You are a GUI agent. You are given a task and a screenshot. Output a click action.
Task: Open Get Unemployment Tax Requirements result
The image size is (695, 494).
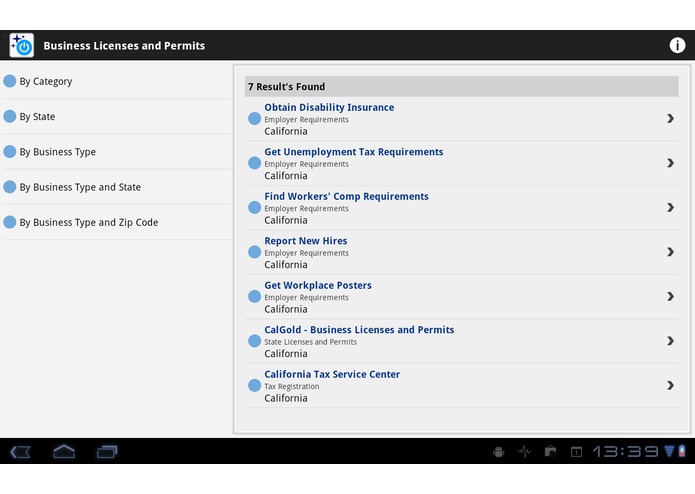(x=461, y=163)
